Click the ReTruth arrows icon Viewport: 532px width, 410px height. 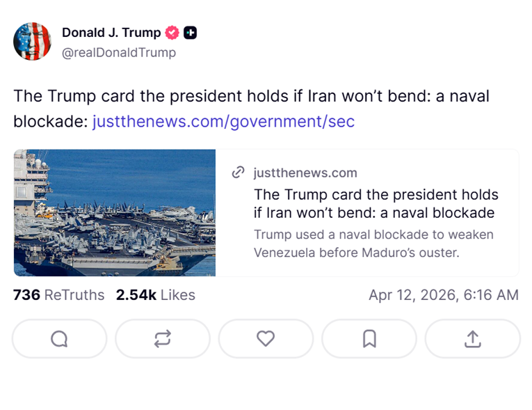pyautogui.click(x=162, y=338)
